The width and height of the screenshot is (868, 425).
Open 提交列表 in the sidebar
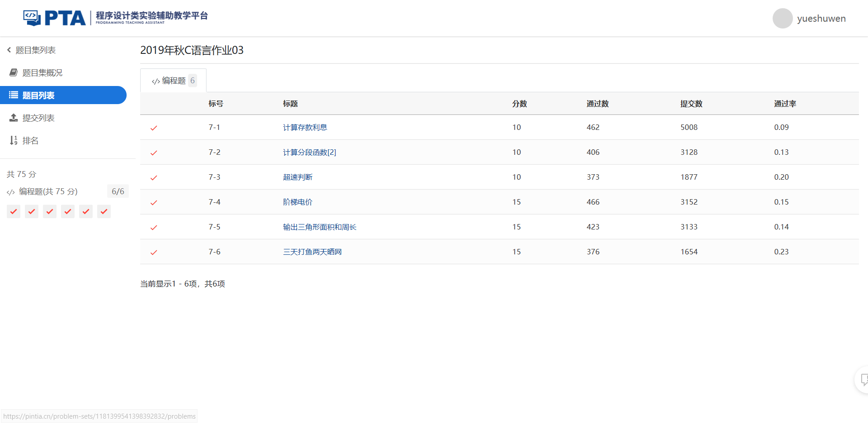click(38, 118)
